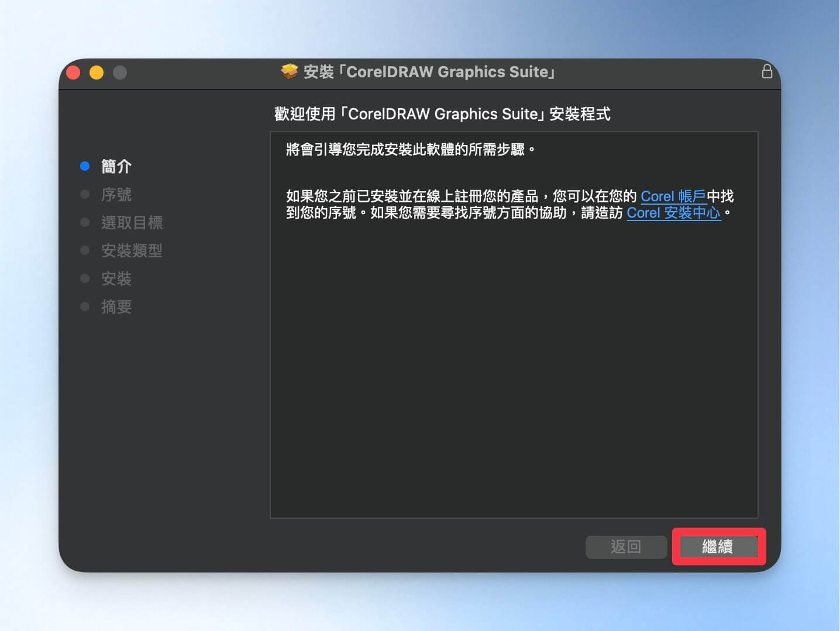Open the Corel 帳戶 link
Image resolution: width=840 pixels, height=631 pixels.
pyautogui.click(x=673, y=196)
